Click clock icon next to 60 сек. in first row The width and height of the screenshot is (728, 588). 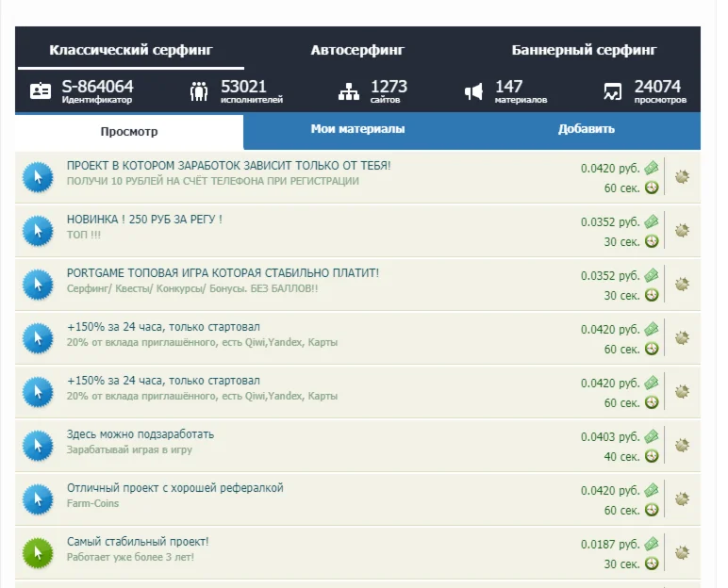point(652,188)
